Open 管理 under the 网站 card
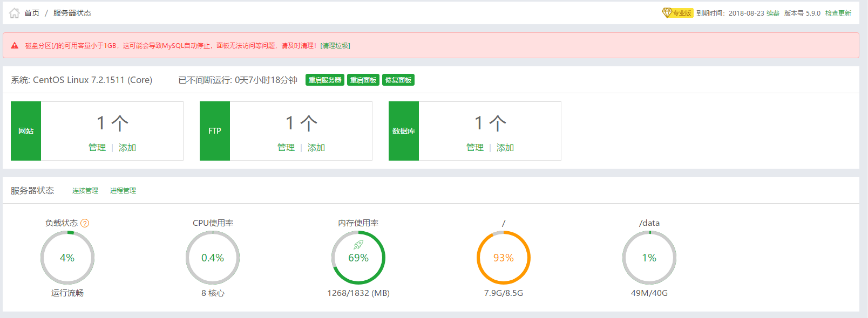 coord(97,147)
